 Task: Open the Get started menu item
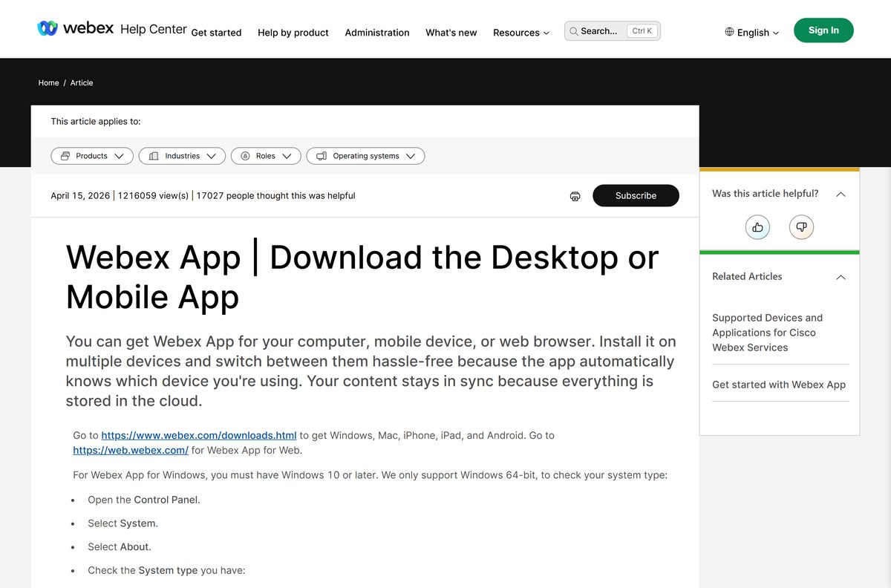pyautogui.click(x=216, y=33)
